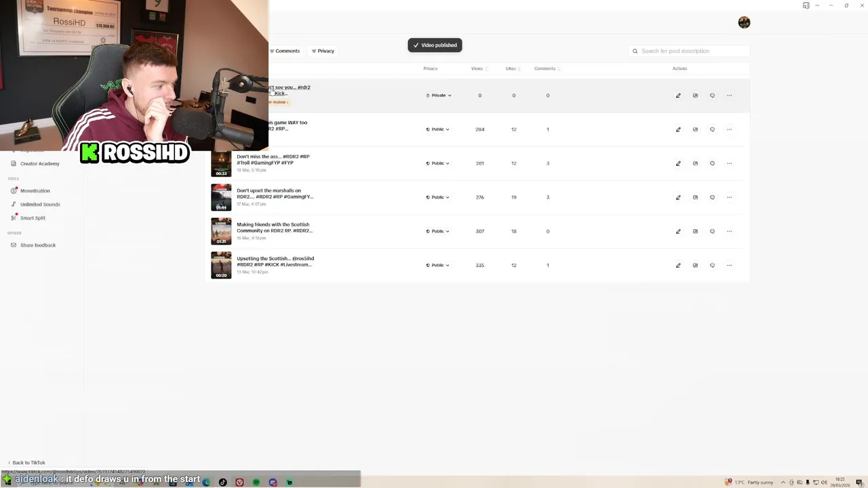View comments icon on 'Don't miss the ass...' row

(x=712, y=163)
